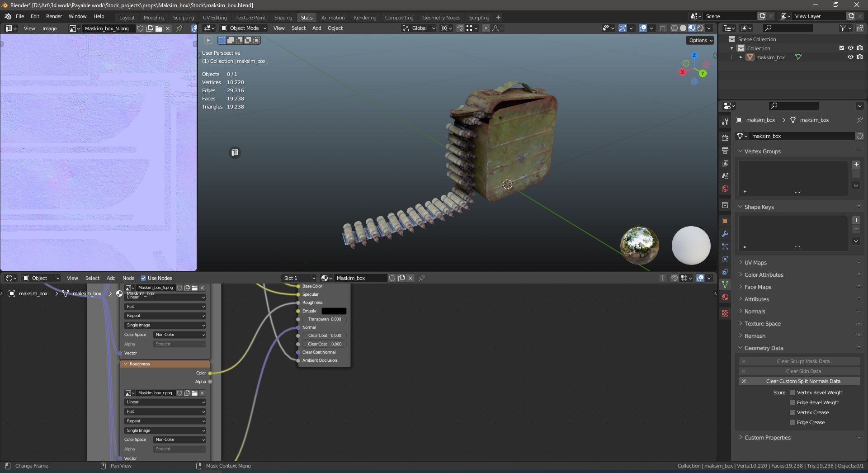This screenshot has width=868, height=473.
Task: Open the Material properties tab
Action: [725, 297]
